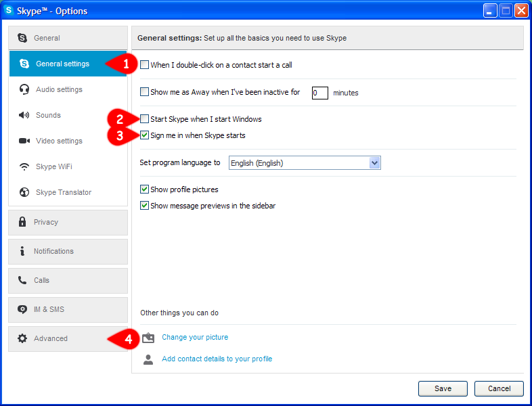Select the English (English) language combo box
The height and width of the screenshot is (406, 532).
305,163
